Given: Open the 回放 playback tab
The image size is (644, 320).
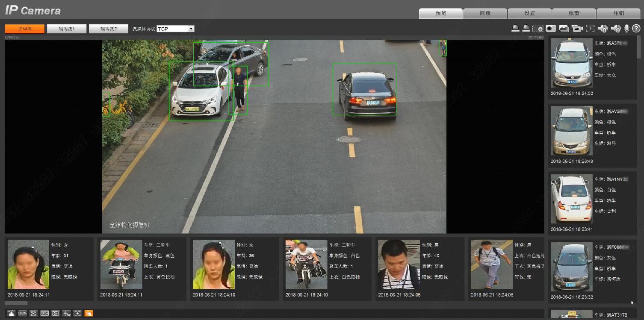Looking at the screenshot, I should (x=485, y=13).
